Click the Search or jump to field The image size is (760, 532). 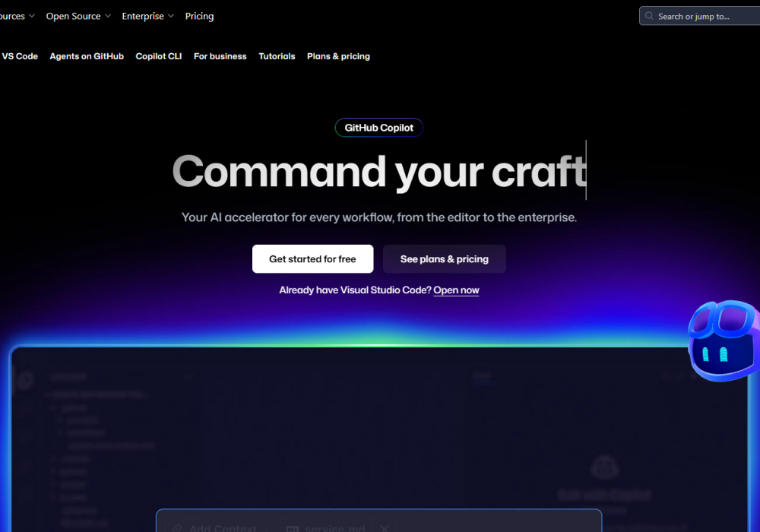(699, 15)
